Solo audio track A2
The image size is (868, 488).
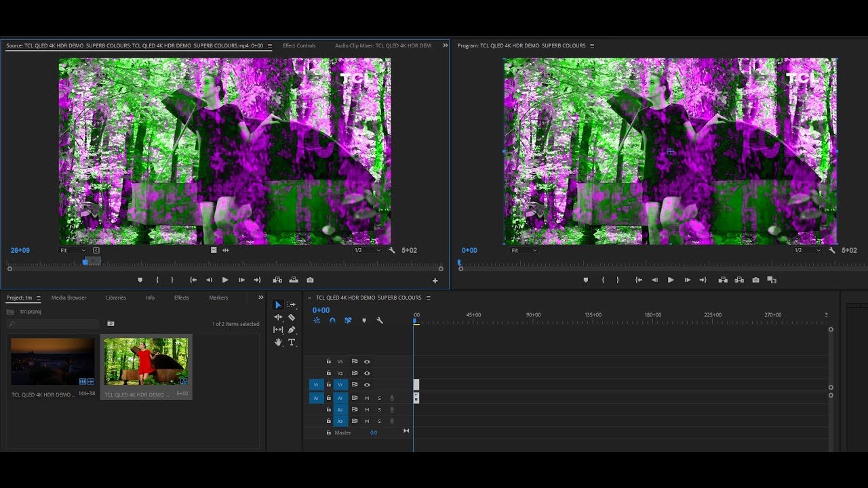[x=380, y=410]
